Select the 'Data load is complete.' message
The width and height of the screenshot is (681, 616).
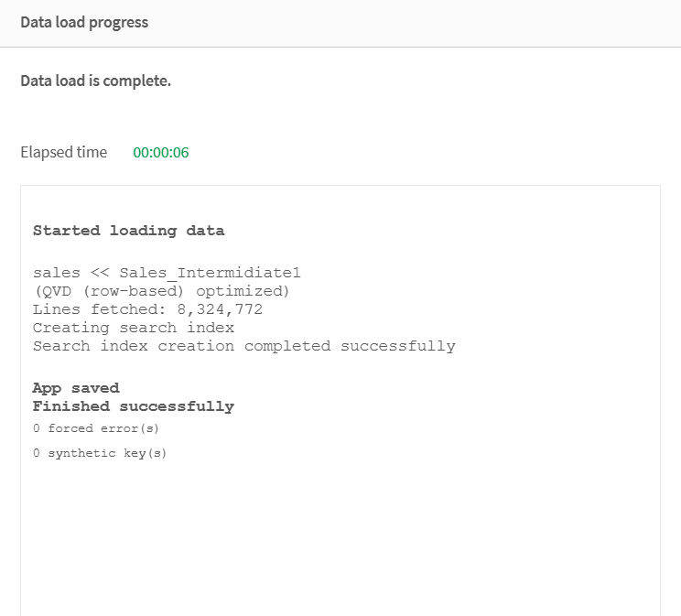click(x=95, y=81)
